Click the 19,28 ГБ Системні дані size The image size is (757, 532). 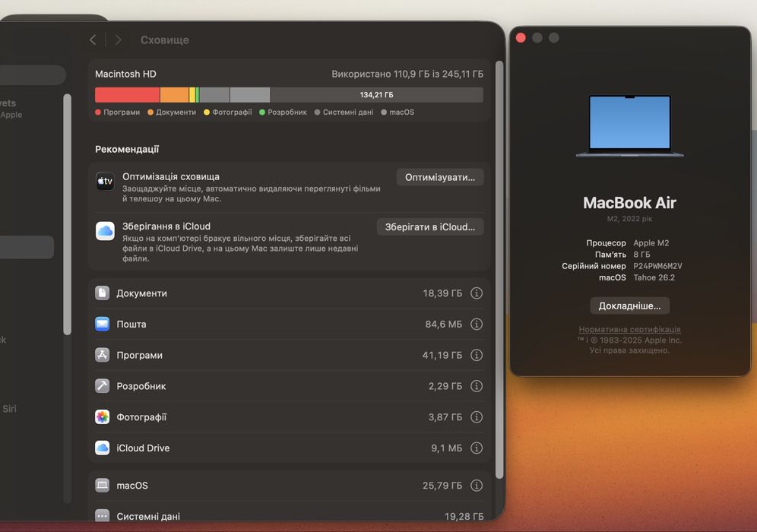pos(464,516)
